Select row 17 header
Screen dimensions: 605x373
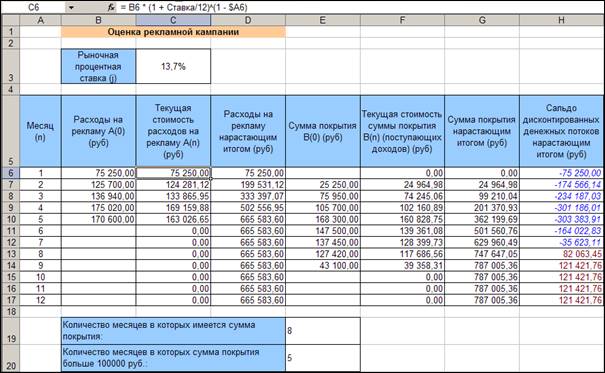coord(10,300)
